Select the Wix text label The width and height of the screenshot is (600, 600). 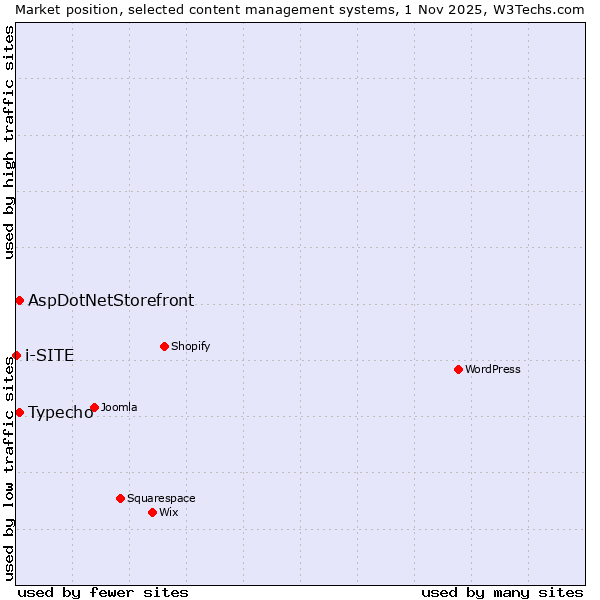coord(169,512)
